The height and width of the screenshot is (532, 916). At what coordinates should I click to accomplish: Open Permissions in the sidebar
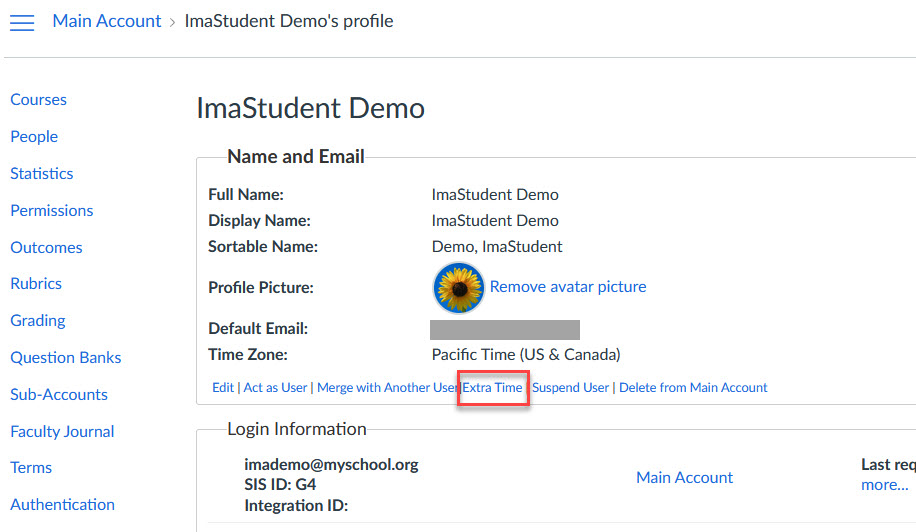point(52,211)
